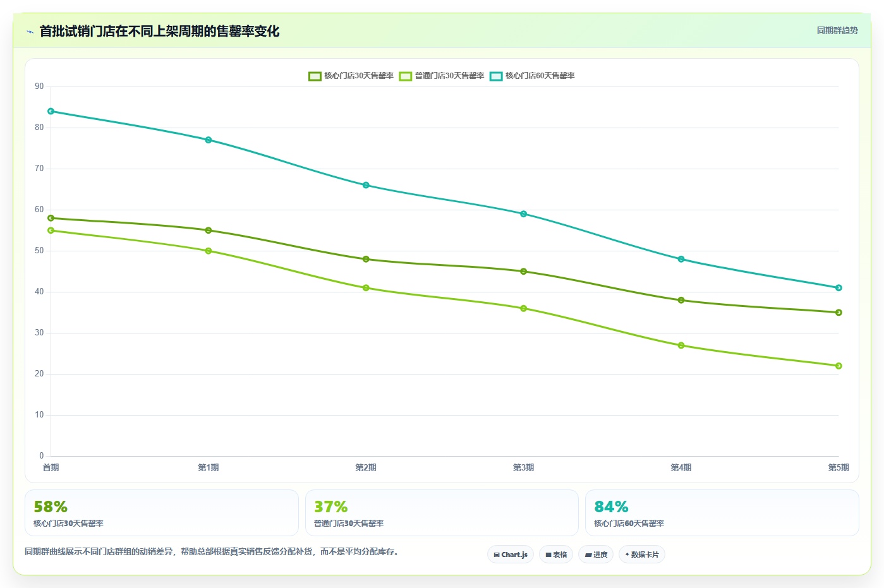884x588 pixels.
Task: Click the 第5期 x-axis label
Action: pyautogui.click(x=839, y=467)
